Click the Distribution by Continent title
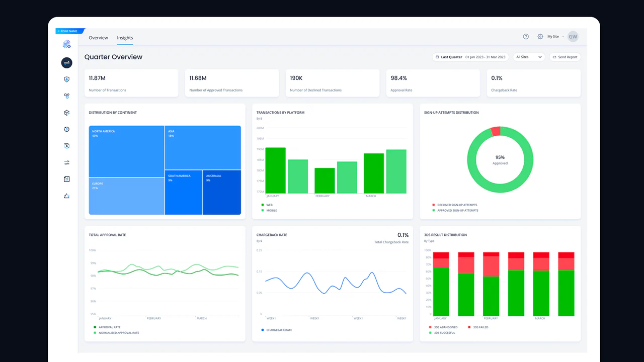Image resolution: width=644 pixels, height=362 pixels. (113, 113)
